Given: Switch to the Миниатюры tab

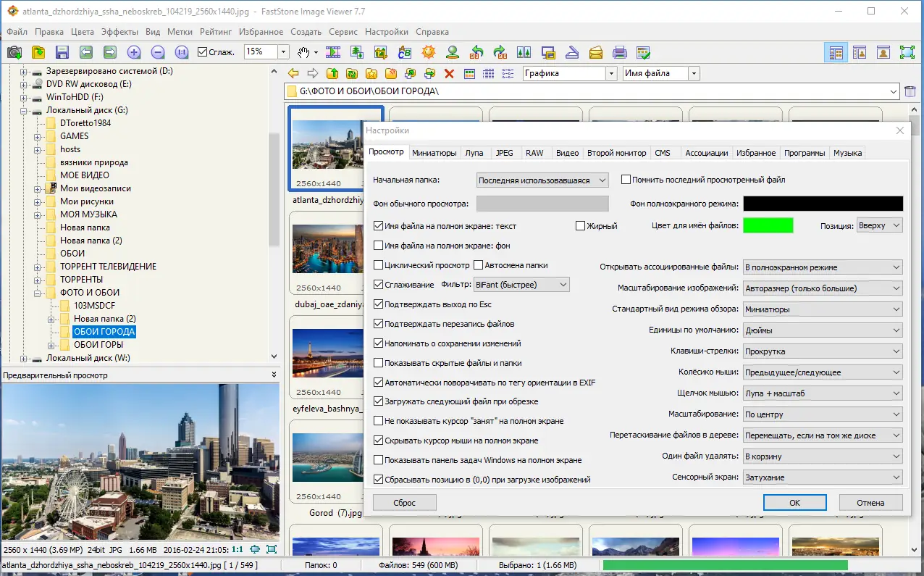Looking at the screenshot, I should pyautogui.click(x=434, y=153).
